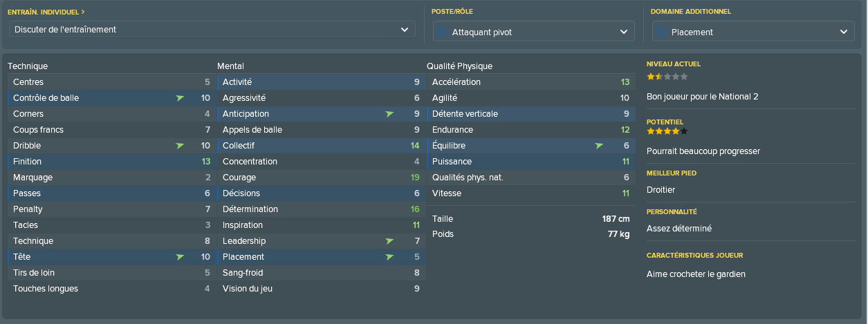Click green arrow icon beside Anticipation
Image resolution: width=868 pixels, height=324 pixels.
pyautogui.click(x=389, y=114)
